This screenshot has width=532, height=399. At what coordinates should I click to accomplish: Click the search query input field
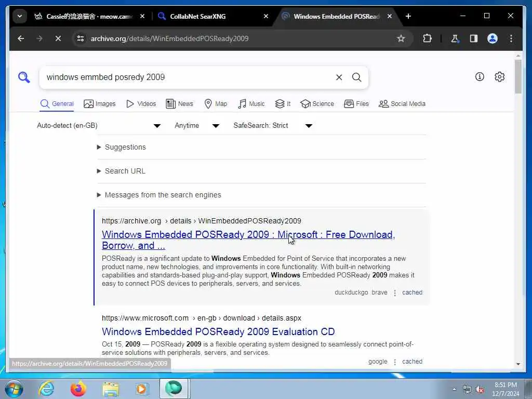[188, 77]
